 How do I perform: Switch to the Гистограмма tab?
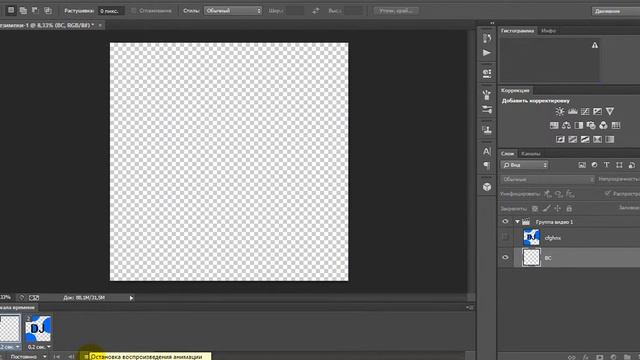517,31
